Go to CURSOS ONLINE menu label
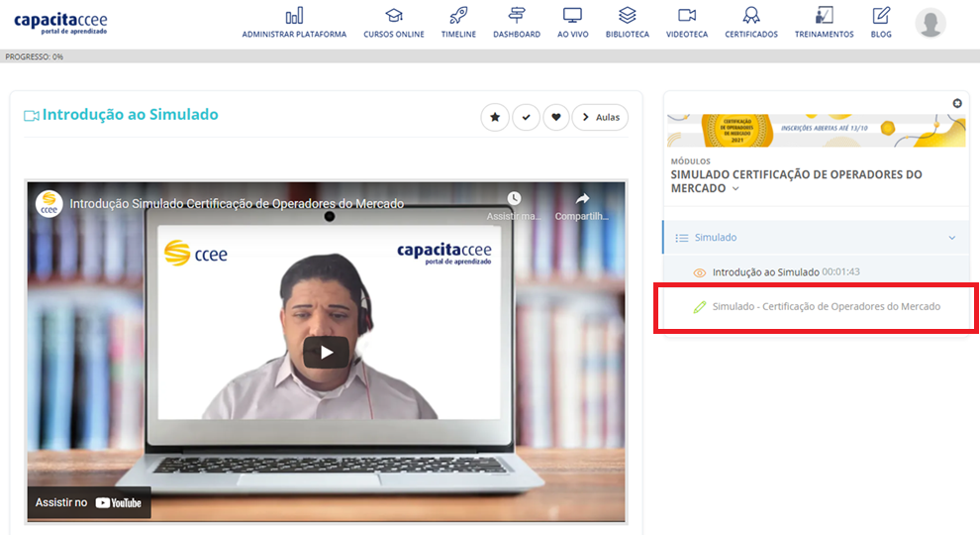This screenshot has height=535, width=980. [x=394, y=35]
